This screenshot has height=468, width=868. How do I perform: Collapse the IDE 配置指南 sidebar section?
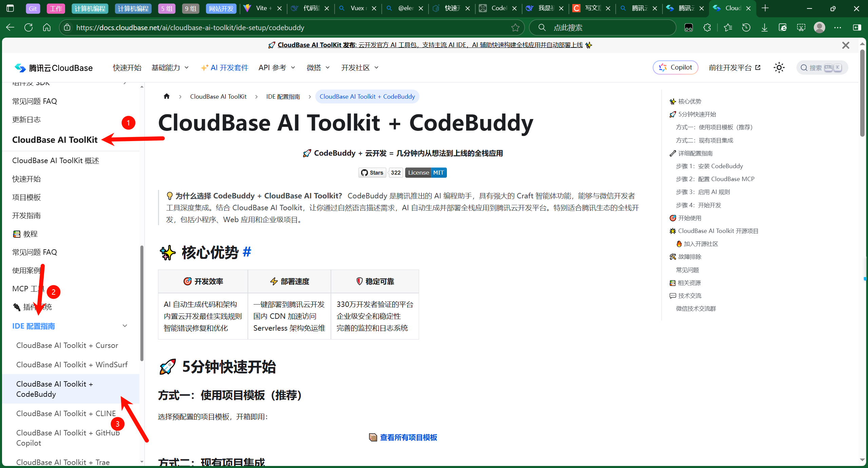click(124, 326)
